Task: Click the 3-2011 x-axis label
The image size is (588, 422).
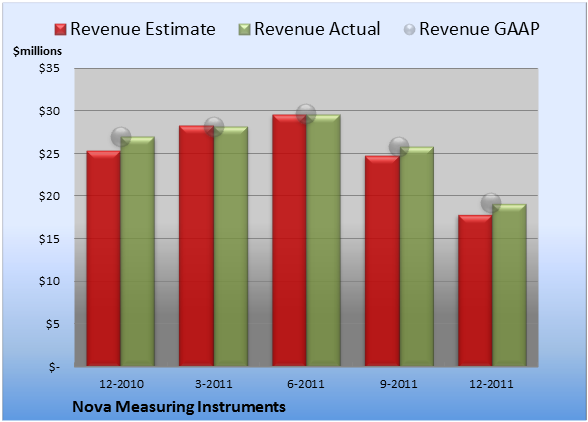Action: click(214, 384)
